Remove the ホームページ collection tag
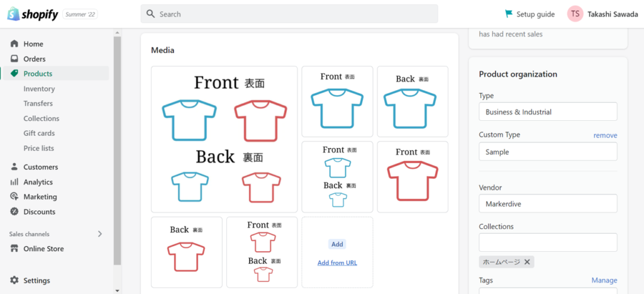 (527, 262)
